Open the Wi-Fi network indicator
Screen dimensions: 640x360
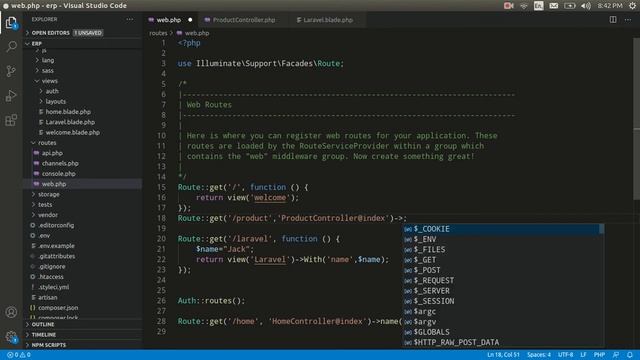click(x=524, y=6)
